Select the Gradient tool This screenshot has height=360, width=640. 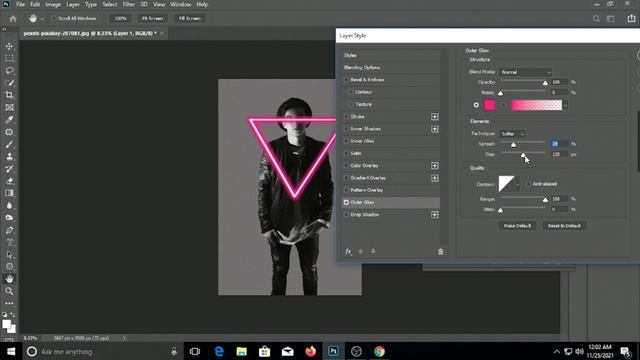pos(9,193)
